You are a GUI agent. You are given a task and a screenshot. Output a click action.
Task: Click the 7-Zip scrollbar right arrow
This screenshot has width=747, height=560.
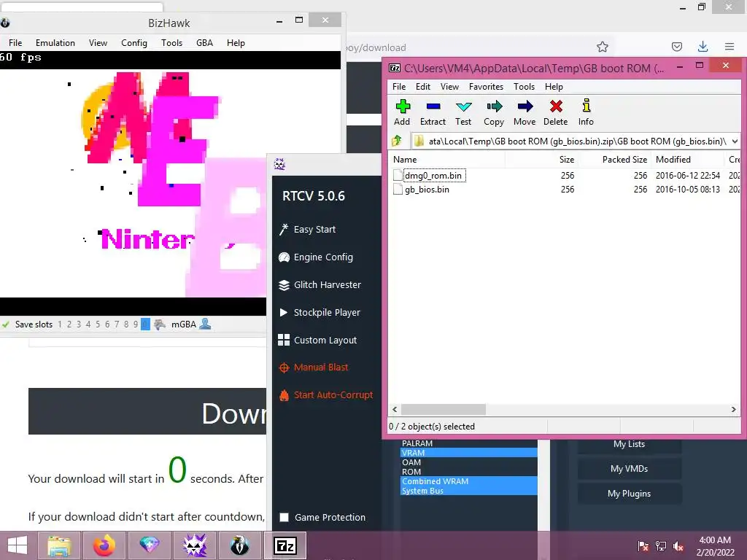click(x=733, y=410)
